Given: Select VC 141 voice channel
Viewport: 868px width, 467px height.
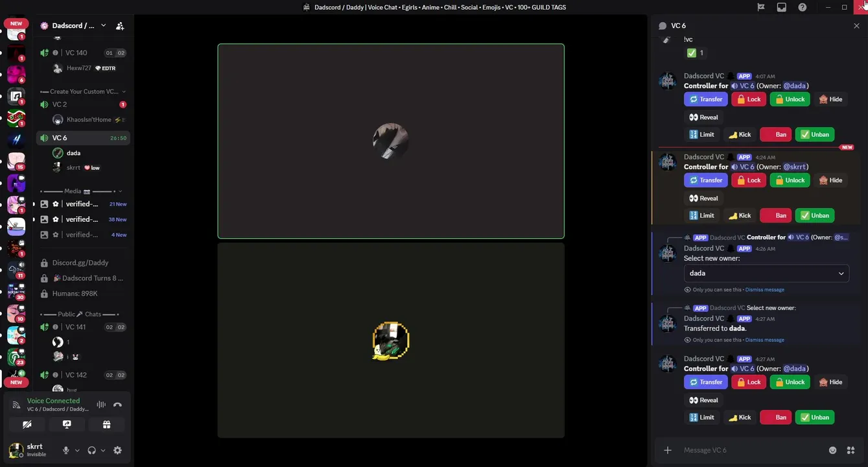Looking at the screenshot, I should click(84, 328).
